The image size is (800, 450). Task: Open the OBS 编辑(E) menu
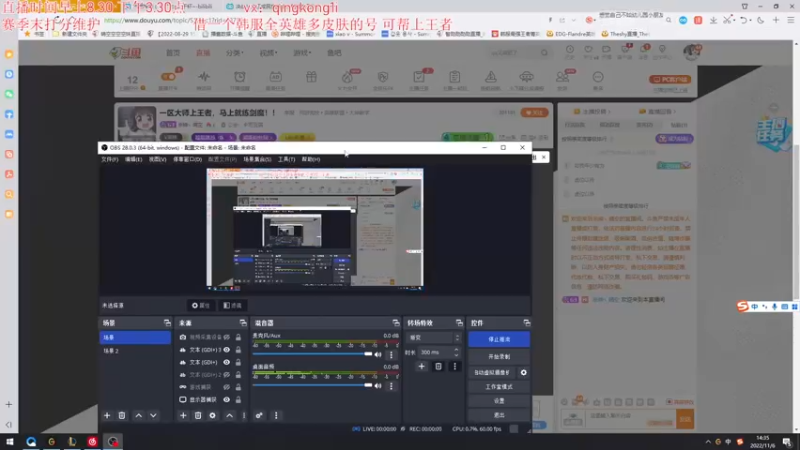tap(133, 159)
